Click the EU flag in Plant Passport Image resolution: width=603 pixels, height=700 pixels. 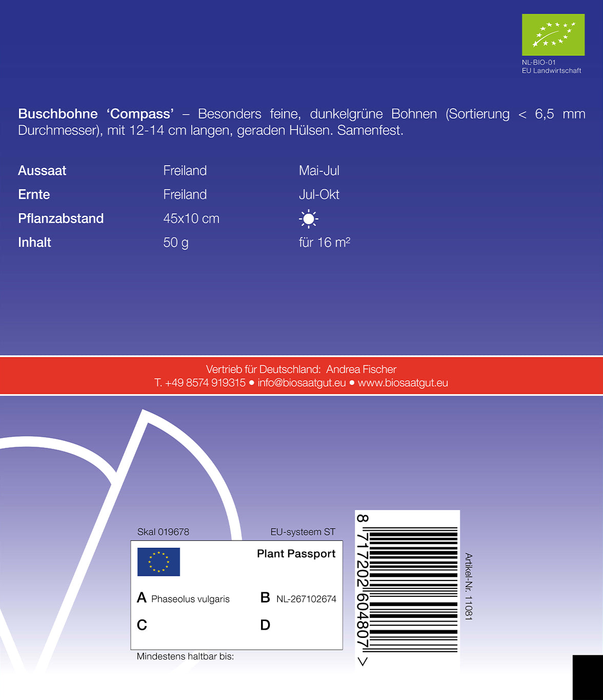[158, 562]
